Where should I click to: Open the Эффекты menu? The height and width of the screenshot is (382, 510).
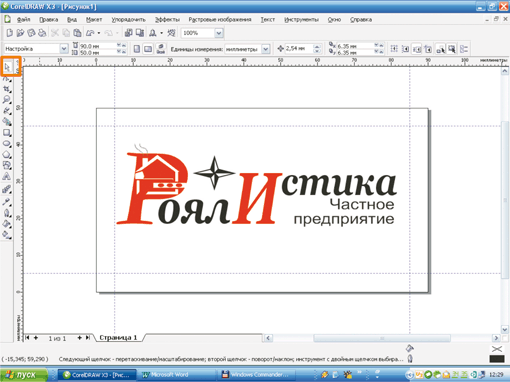coord(167,20)
